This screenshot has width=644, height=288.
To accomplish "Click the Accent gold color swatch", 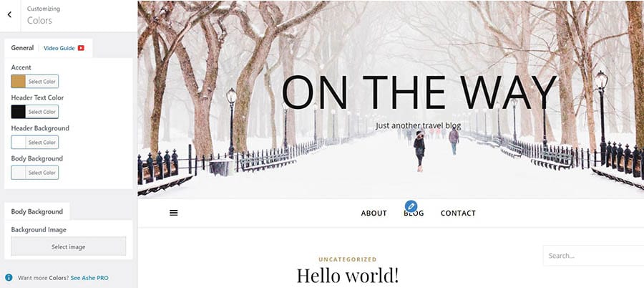I will (18, 82).
